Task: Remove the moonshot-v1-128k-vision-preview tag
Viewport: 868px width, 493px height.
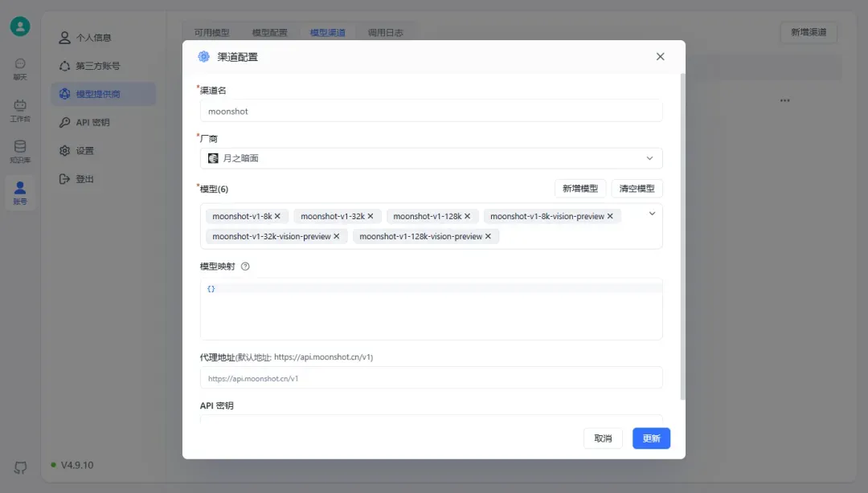Action: point(488,236)
